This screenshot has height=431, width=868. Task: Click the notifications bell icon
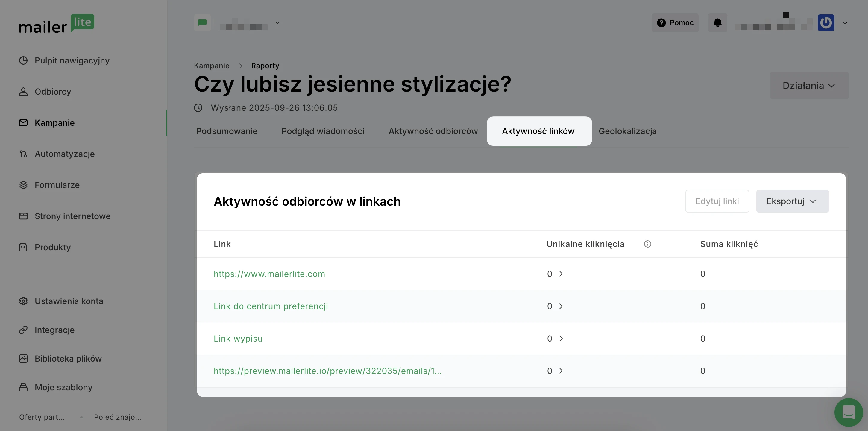[x=717, y=22]
